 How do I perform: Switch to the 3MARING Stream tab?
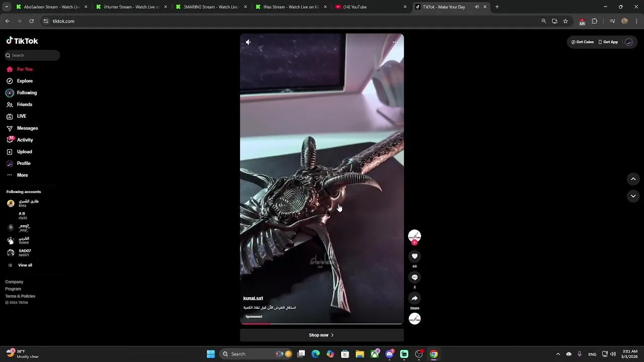(x=210, y=7)
